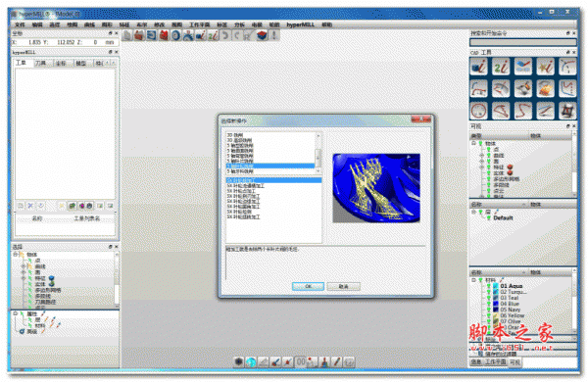Click the red box icon in top toolbar
Screen dimensions: 588x382
pyautogui.click(x=164, y=35)
